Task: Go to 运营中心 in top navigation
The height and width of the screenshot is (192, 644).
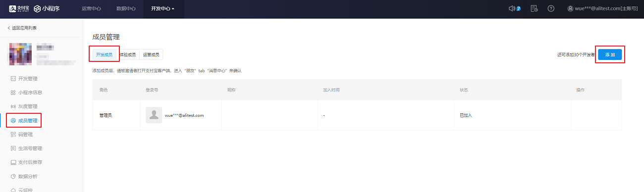Action: pos(92,9)
